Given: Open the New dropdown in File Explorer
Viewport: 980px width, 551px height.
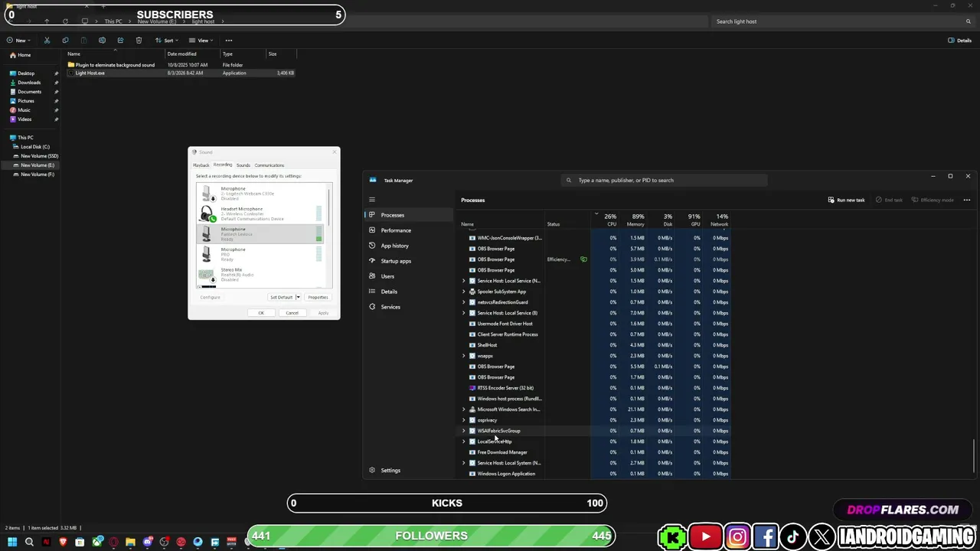Looking at the screenshot, I should click(x=18, y=41).
